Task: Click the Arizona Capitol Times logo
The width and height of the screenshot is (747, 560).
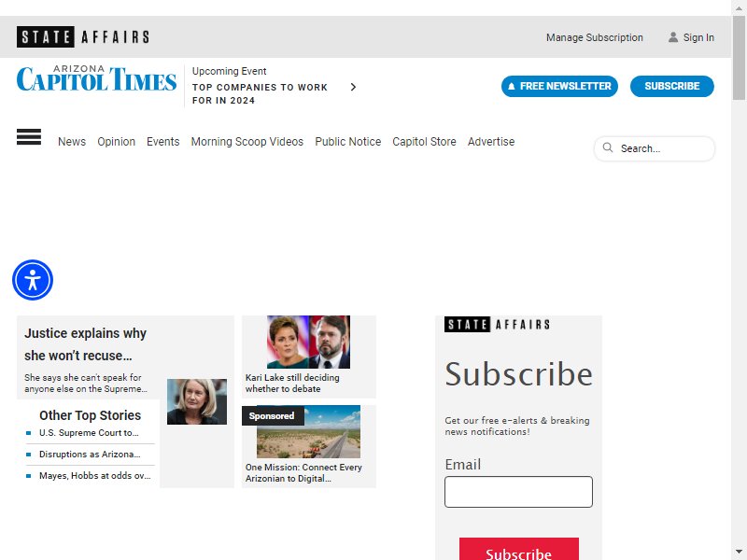Action: (97, 78)
